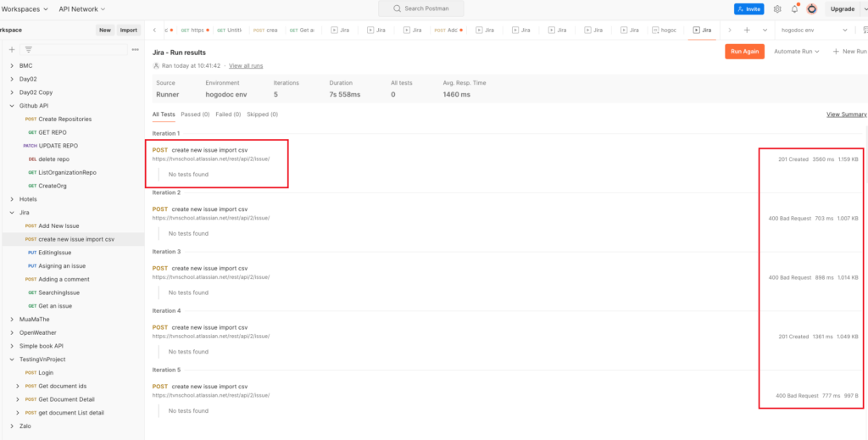868x440 pixels.
Task: Click the Iteration 2 400 Bad Request status
Action: pos(790,218)
